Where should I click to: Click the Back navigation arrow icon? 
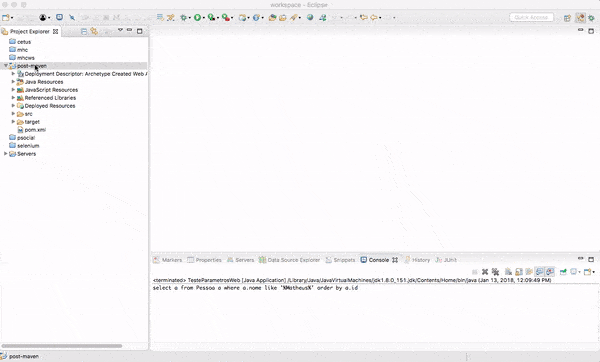tap(374, 17)
